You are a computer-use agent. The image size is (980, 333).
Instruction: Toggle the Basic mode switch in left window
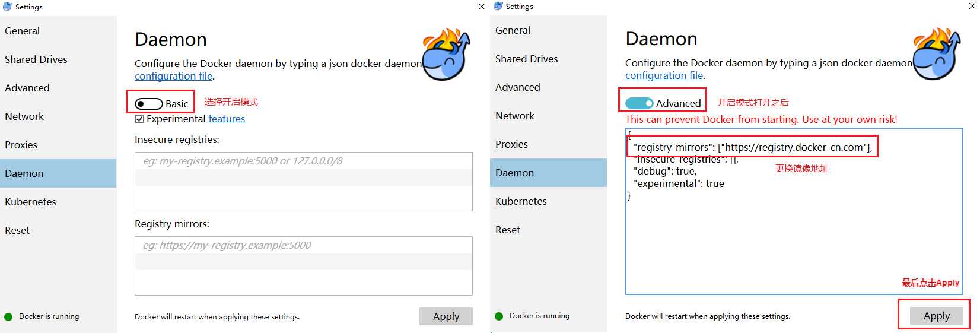tap(149, 104)
